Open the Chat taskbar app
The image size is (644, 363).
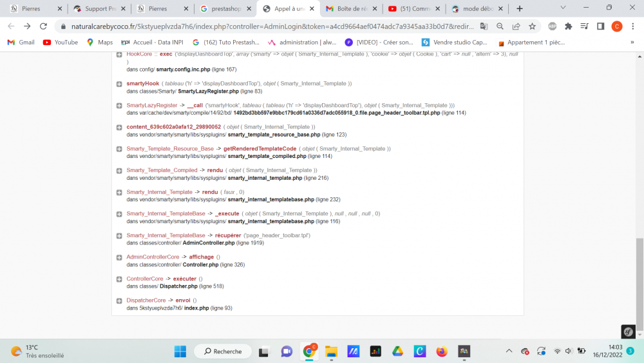[287, 351]
